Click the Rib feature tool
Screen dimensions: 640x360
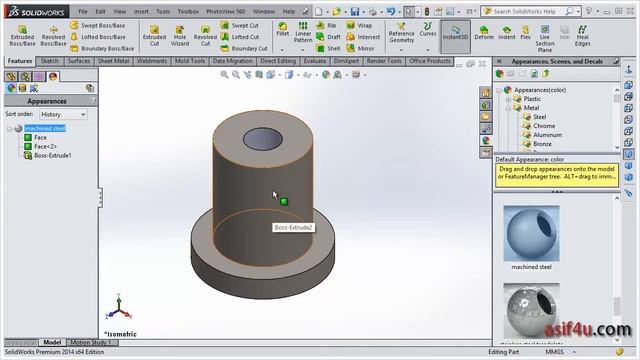click(x=326, y=25)
